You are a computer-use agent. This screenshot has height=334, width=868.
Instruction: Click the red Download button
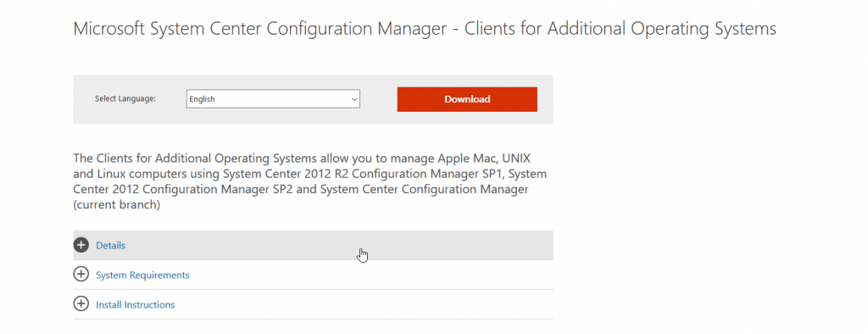tap(467, 99)
